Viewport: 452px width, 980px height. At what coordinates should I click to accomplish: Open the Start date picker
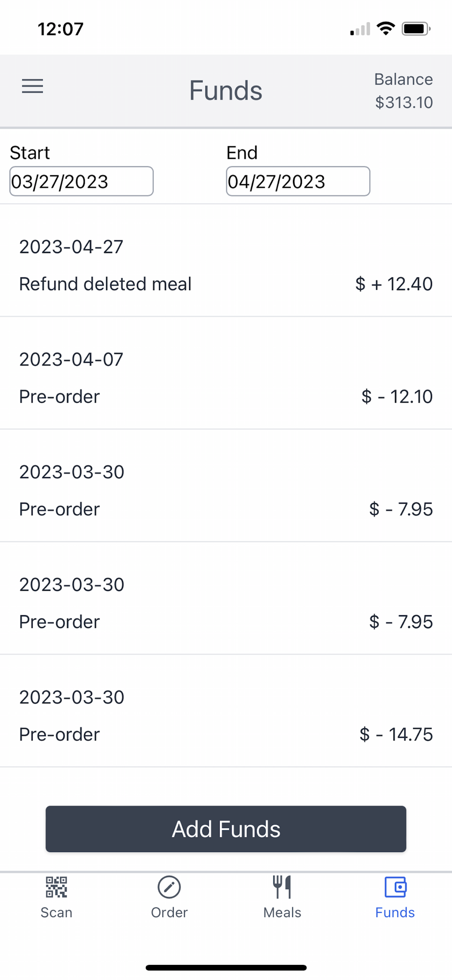coord(81,181)
